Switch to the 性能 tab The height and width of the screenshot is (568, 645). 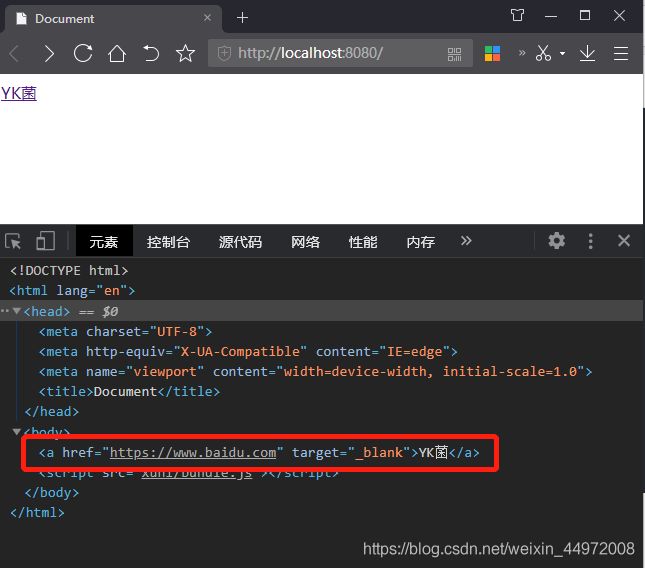(x=363, y=241)
